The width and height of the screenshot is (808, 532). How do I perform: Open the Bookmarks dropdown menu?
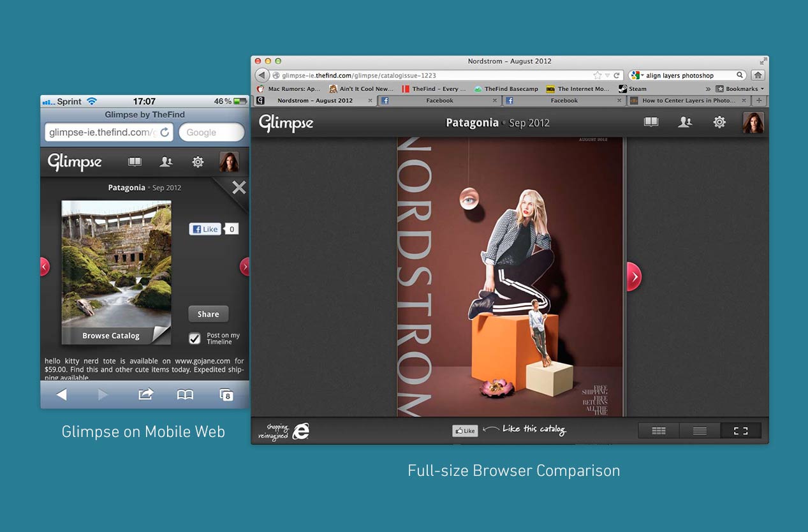tap(740, 89)
